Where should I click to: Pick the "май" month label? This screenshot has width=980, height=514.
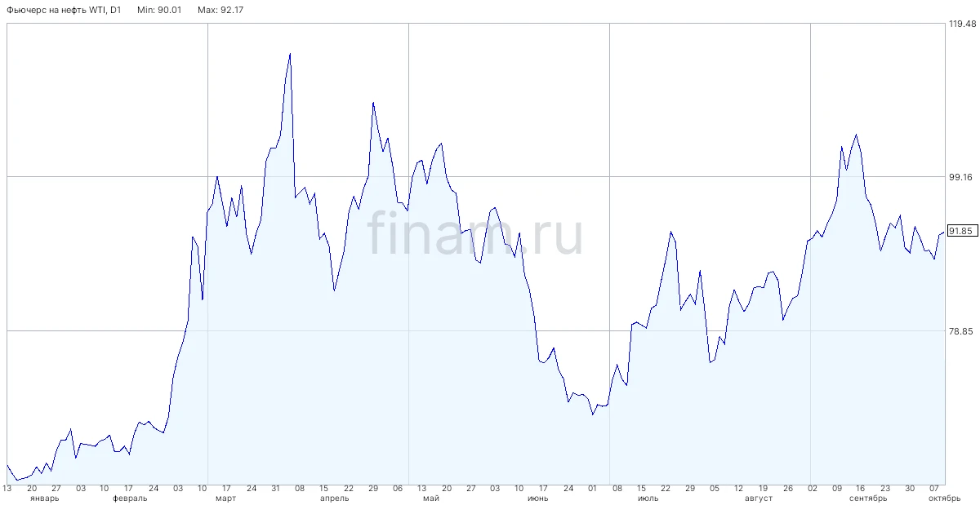432,498
